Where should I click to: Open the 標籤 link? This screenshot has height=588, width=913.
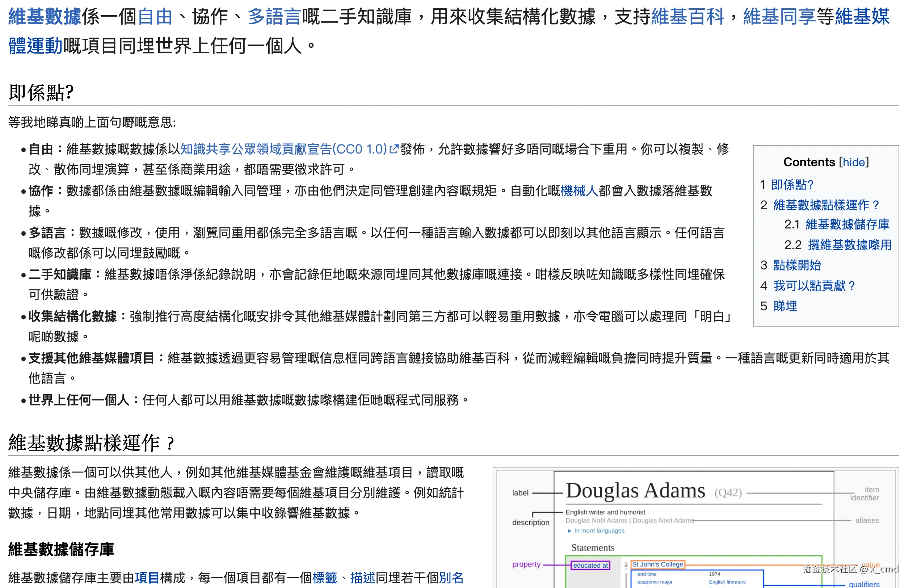click(324, 577)
